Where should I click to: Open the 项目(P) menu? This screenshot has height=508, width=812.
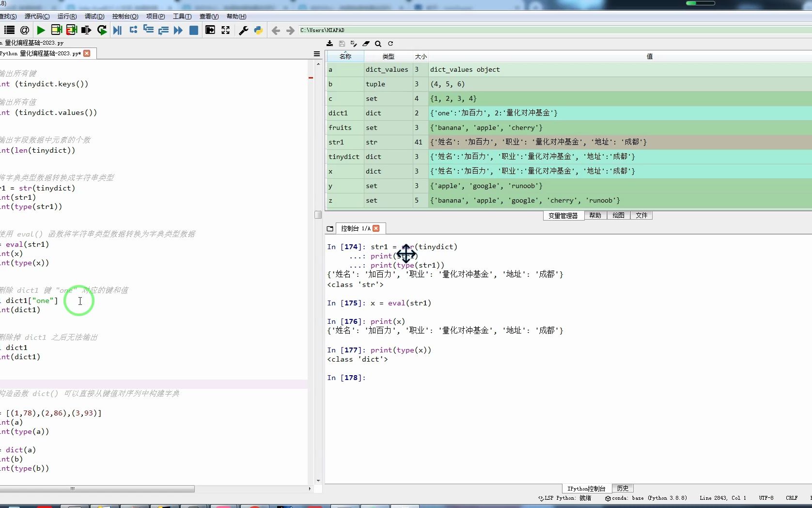point(156,16)
